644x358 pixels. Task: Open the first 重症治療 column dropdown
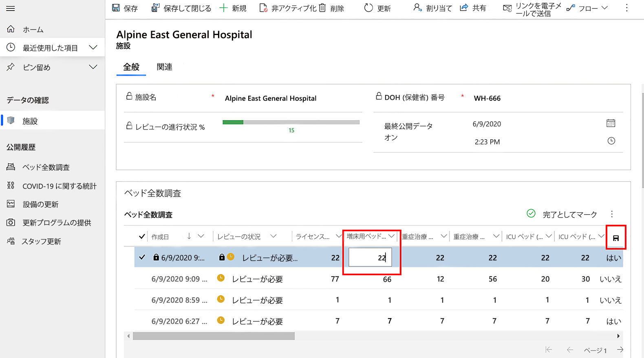pyautogui.click(x=443, y=236)
